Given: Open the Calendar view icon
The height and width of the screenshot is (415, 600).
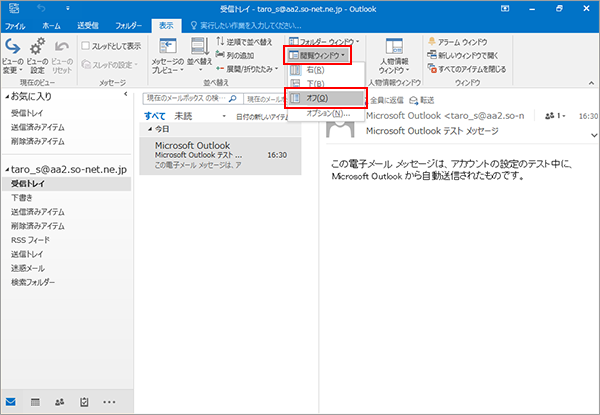Looking at the screenshot, I should pyautogui.click(x=35, y=402).
